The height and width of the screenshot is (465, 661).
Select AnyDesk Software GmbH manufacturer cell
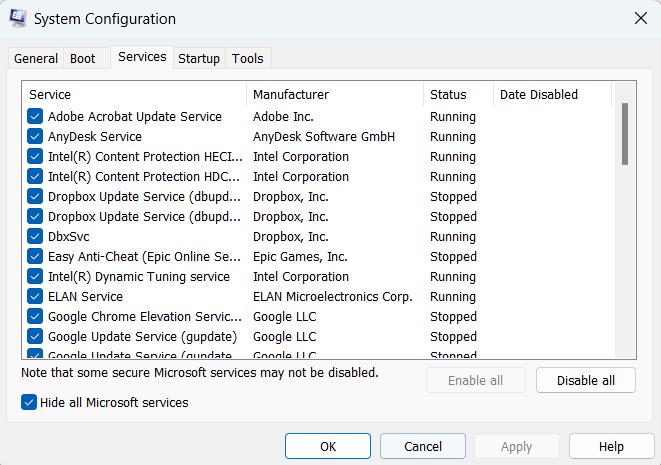[324, 137]
